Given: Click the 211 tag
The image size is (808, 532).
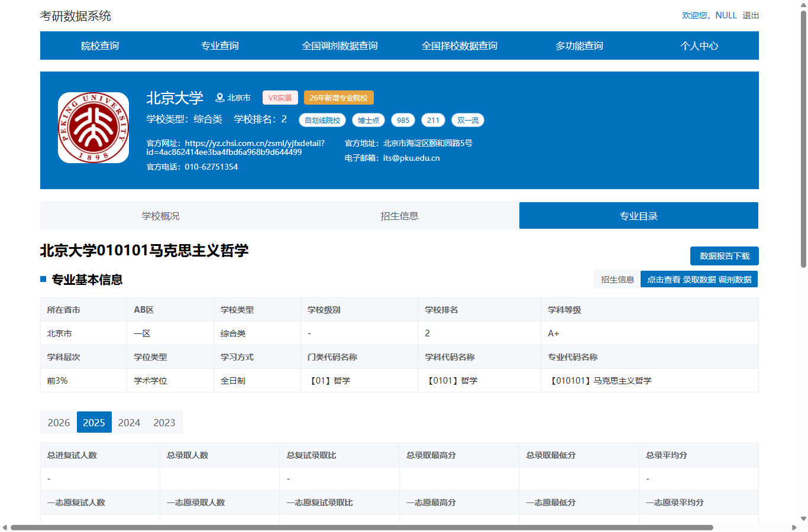Looking at the screenshot, I should [433, 120].
